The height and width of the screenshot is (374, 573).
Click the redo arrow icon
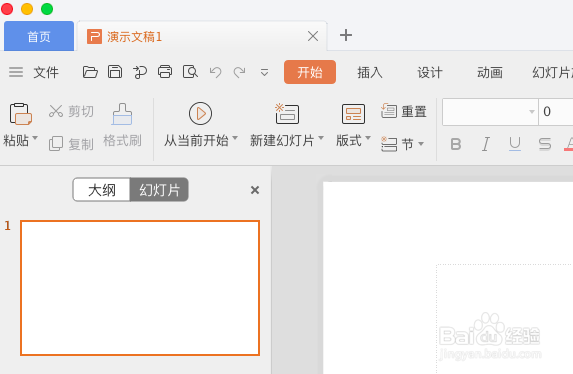[239, 72]
